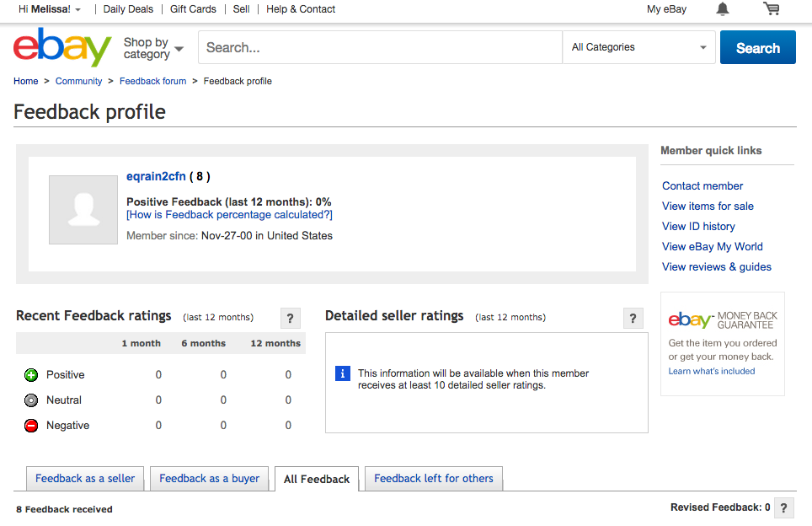Click the help question mark for Recent Feedback ratings
The height and width of the screenshot is (526, 812).
click(x=290, y=318)
